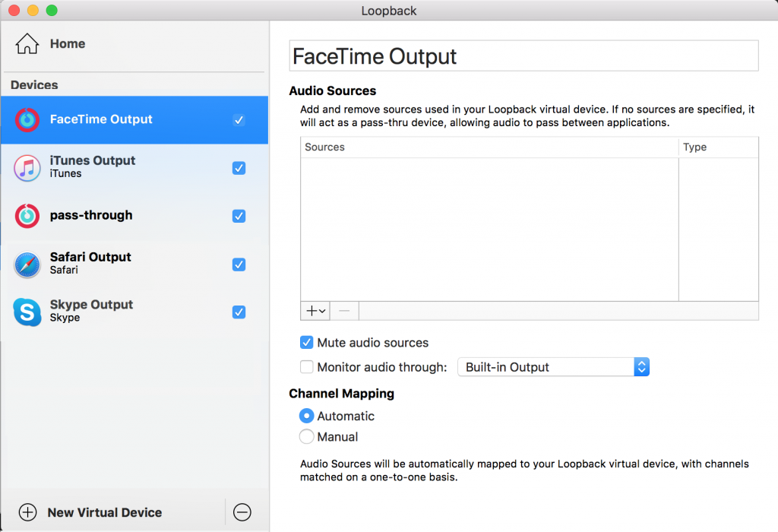Toggle the Safari Output device checkbox
The width and height of the screenshot is (778, 532).
click(x=239, y=264)
